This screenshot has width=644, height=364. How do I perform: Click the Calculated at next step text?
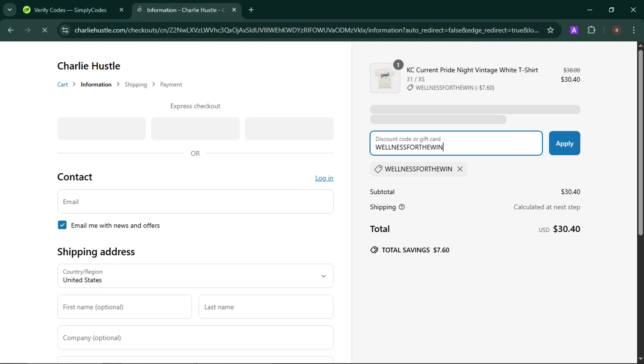pos(547,207)
